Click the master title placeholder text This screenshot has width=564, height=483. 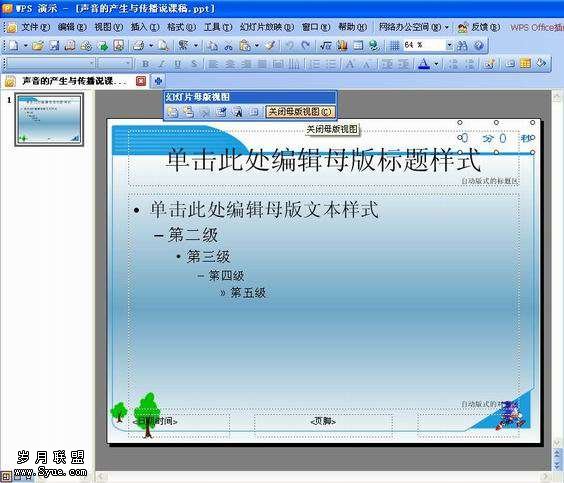click(x=323, y=159)
